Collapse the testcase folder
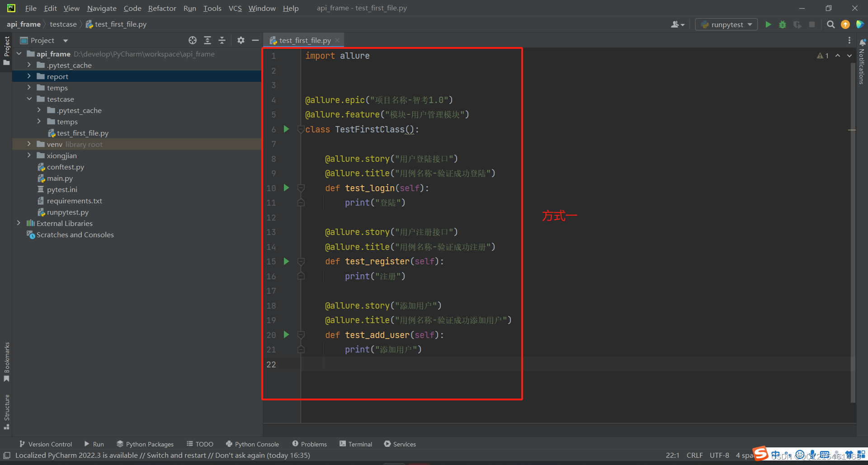 coord(29,99)
